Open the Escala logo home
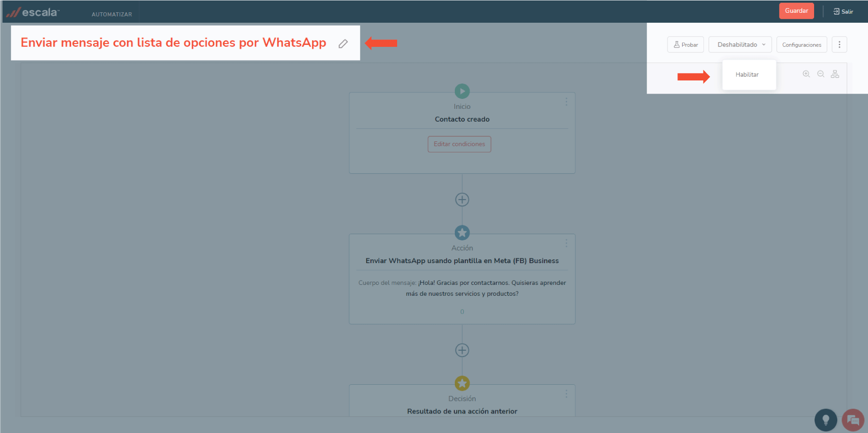This screenshot has width=868, height=433. [x=32, y=12]
